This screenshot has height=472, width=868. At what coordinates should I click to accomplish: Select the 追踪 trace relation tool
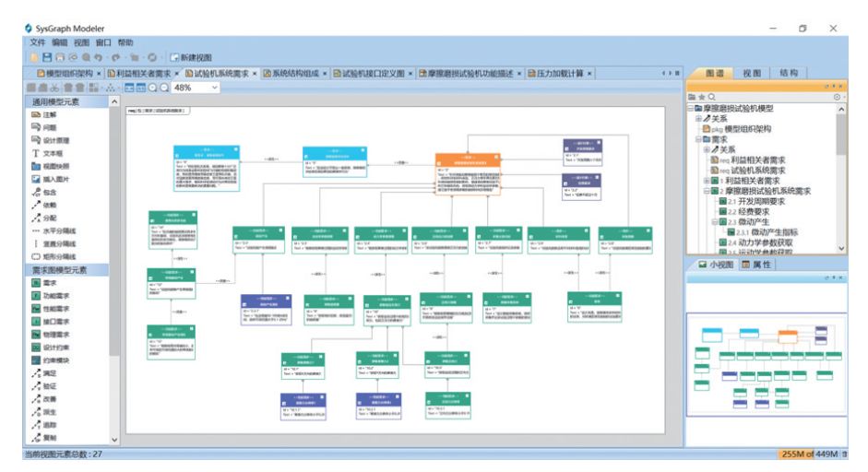click(44, 424)
